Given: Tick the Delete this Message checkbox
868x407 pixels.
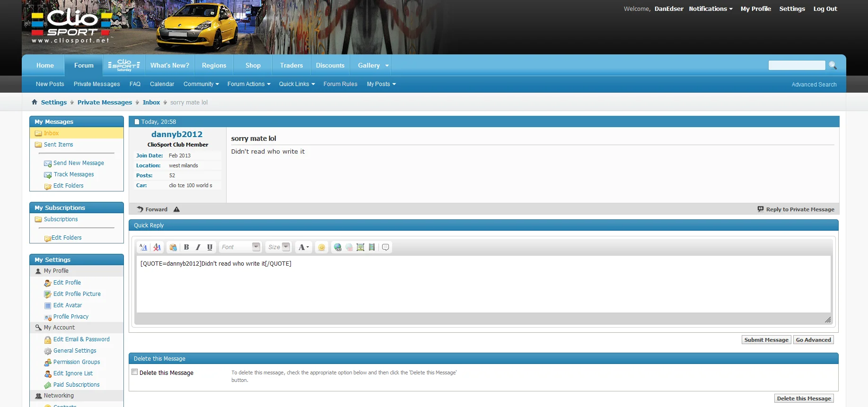Looking at the screenshot, I should tap(135, 372).
